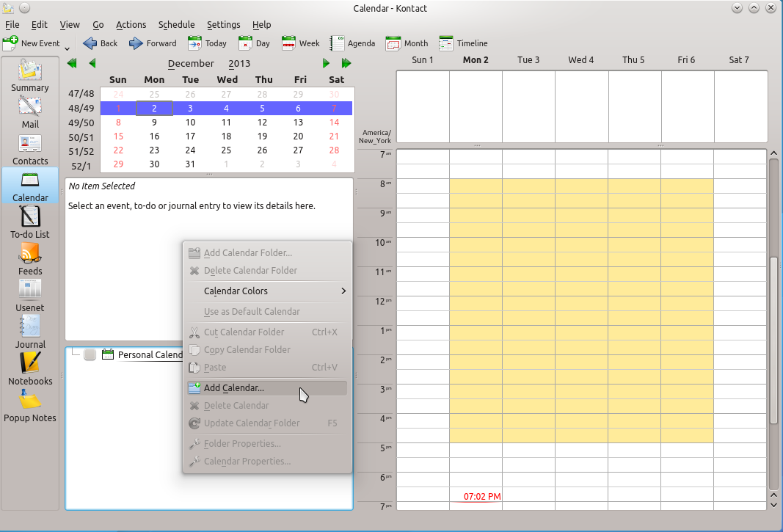Click agenda scrollbar down arrow at bottom
Image resolution: width=783 pixels, height=532 pixels.
(x=773, y=505)
